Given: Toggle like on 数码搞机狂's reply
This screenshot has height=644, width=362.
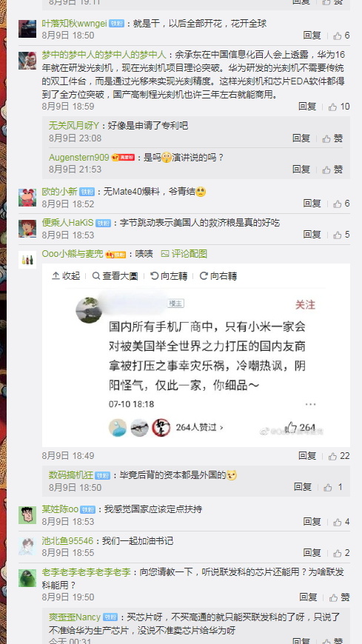Looking at the screenshot, I should [x=333, y=488].
